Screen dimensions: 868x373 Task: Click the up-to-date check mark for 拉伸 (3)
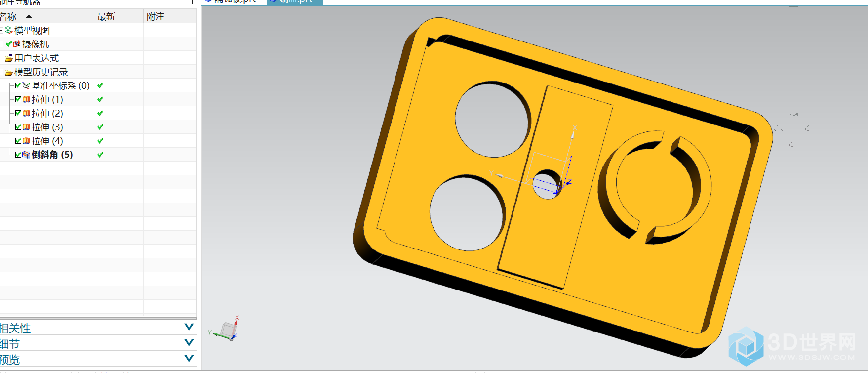pyautogui.click(x=100, y=127)
